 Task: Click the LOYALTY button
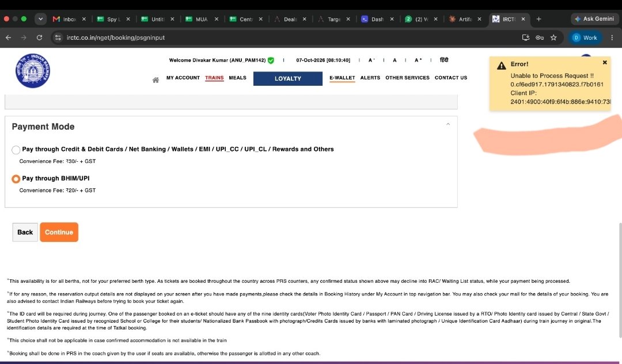pyautogui.click(x=287, y=78)
